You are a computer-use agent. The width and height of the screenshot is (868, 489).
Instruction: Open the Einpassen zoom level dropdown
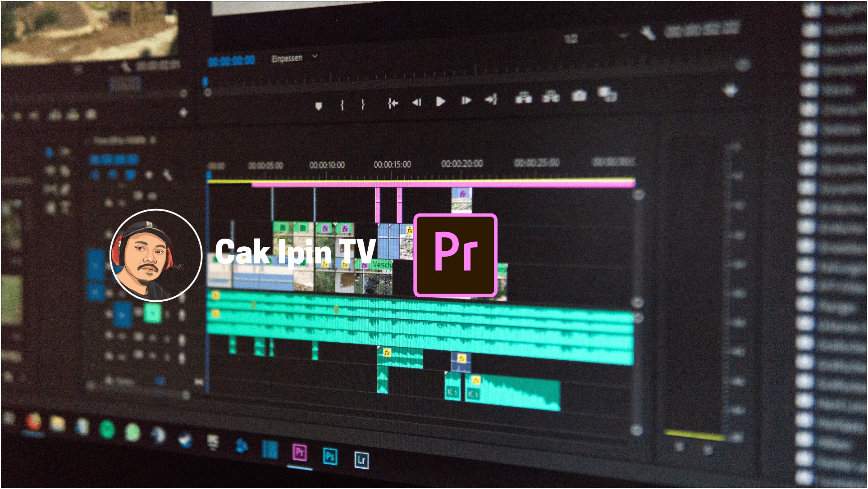pos(295,58)
